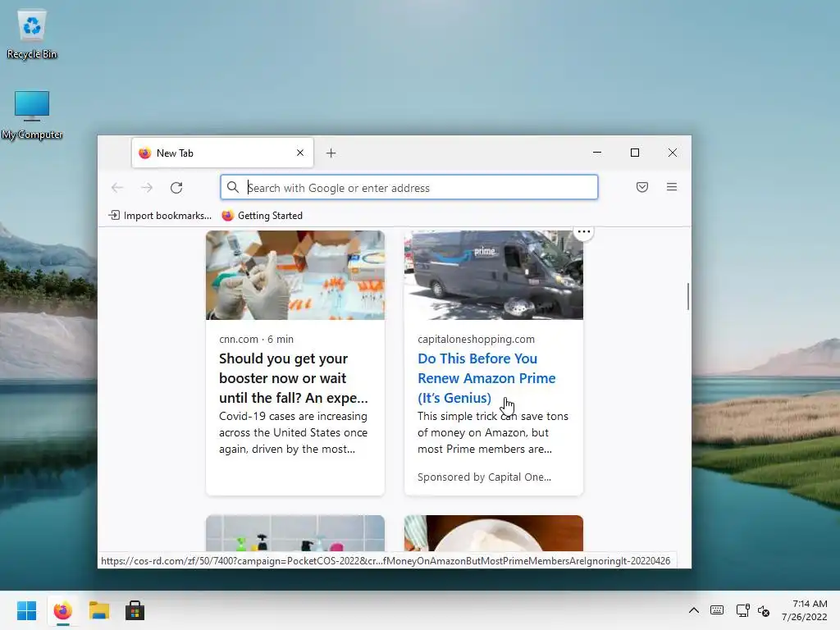Image resolution: width=840 pixels, height=630 pixels.
Task: Open Import bookmarks bookmark item
Action: click(160, 216)
